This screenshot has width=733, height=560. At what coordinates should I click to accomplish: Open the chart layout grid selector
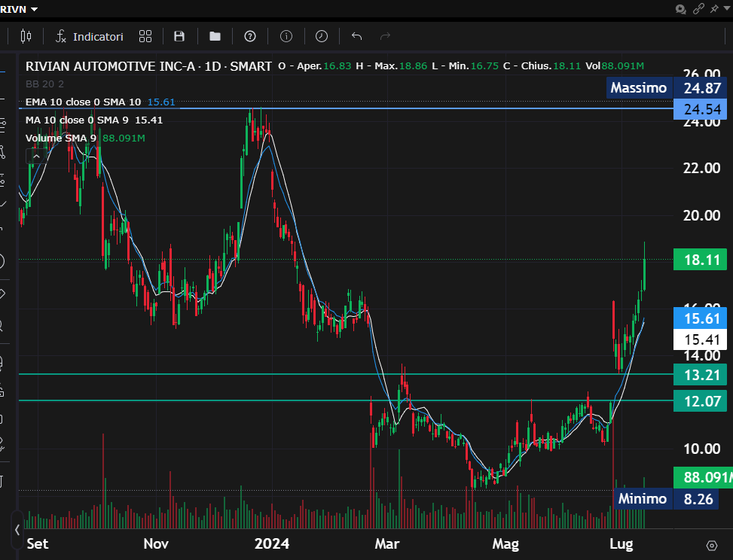pos(145,36)
